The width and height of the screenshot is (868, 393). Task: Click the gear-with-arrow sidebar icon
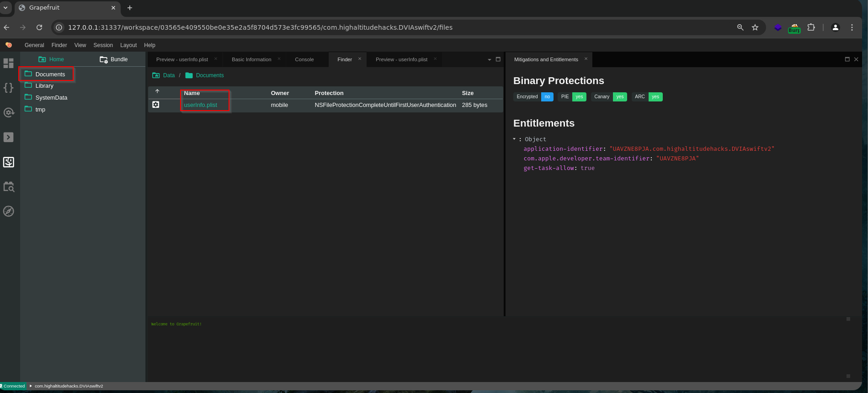tap(9, 112)
